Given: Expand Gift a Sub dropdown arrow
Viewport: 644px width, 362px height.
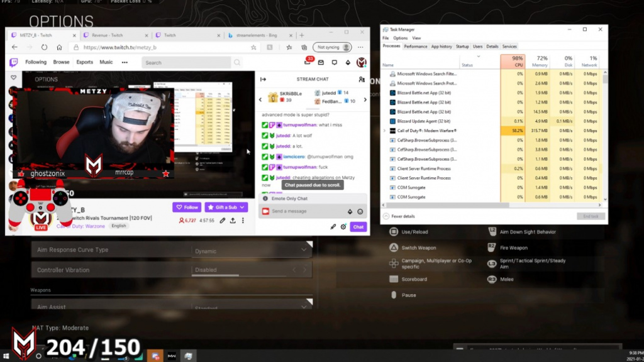Looking at the screenshot, I should (242, 207).
